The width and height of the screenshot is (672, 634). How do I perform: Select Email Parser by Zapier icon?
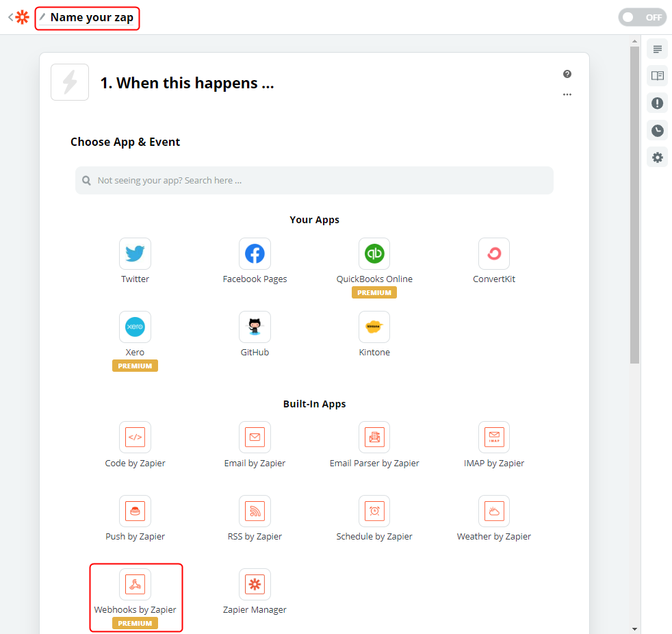point(374,438)
